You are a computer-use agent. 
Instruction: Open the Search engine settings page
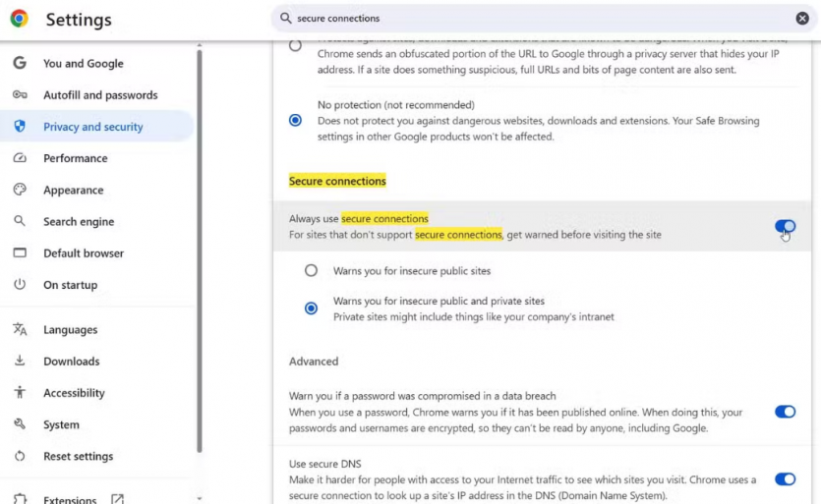click(79, 221)
